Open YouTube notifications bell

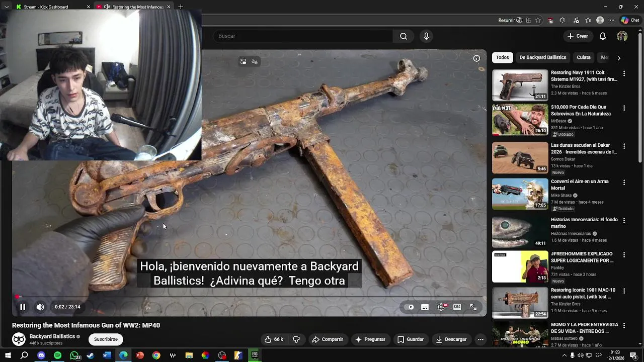(x=603, y=36)
